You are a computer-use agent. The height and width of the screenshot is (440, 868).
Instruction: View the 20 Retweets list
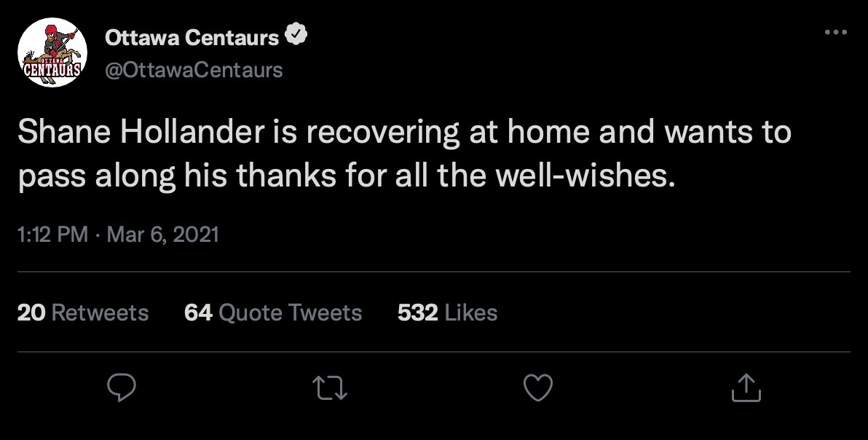(x=82, y=313)
